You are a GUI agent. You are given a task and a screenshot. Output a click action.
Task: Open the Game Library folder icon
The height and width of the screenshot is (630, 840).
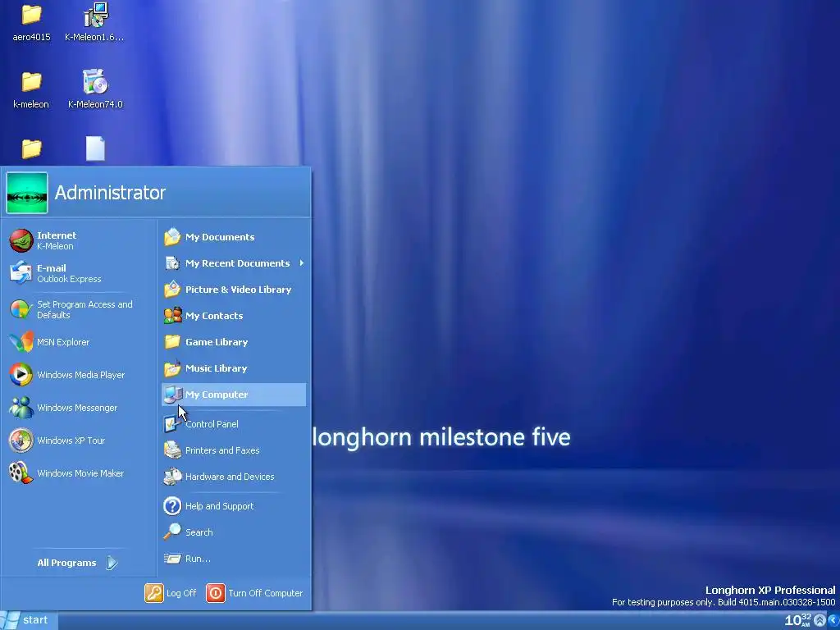tap(172, 342)
